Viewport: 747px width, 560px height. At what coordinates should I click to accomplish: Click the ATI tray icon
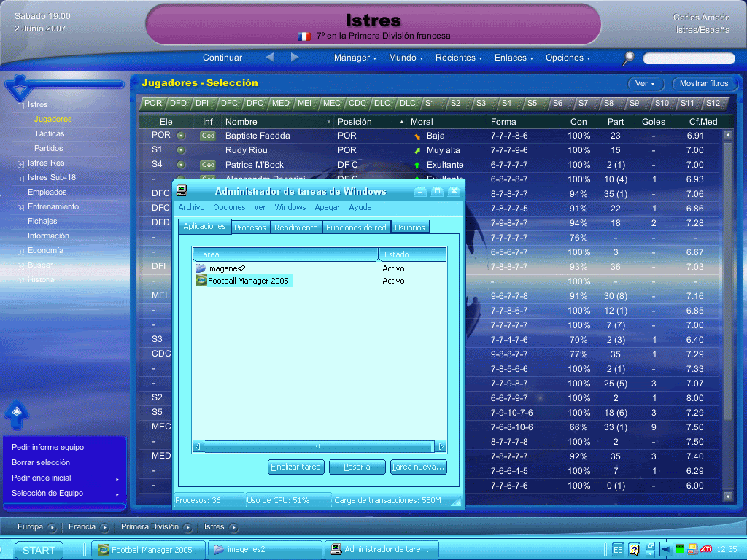(706, 550)
